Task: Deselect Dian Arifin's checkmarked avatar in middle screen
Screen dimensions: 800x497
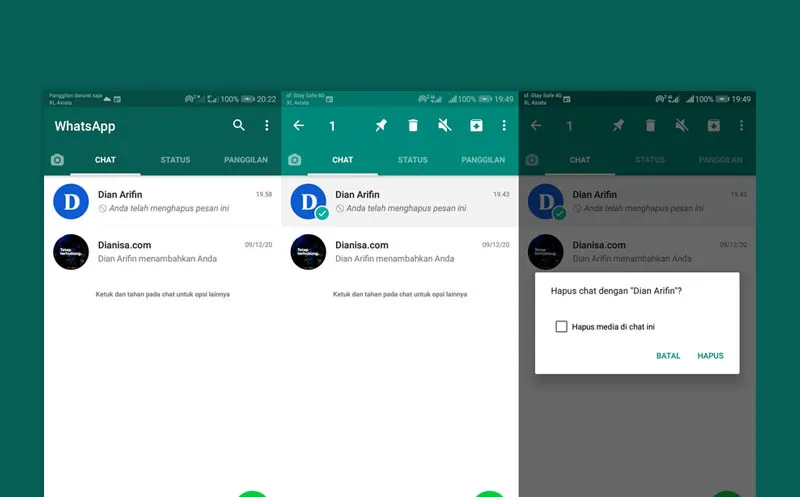Action: 308,202
